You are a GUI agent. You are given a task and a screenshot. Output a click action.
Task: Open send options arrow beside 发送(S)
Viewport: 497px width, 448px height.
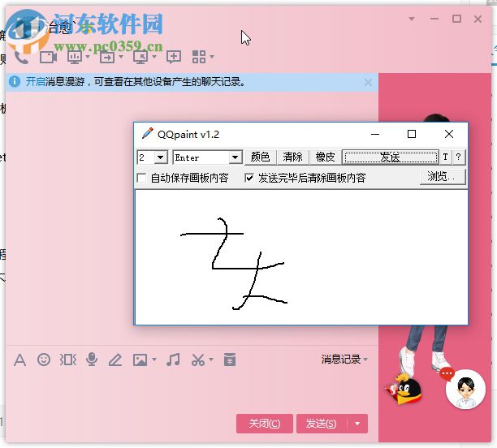357,424
